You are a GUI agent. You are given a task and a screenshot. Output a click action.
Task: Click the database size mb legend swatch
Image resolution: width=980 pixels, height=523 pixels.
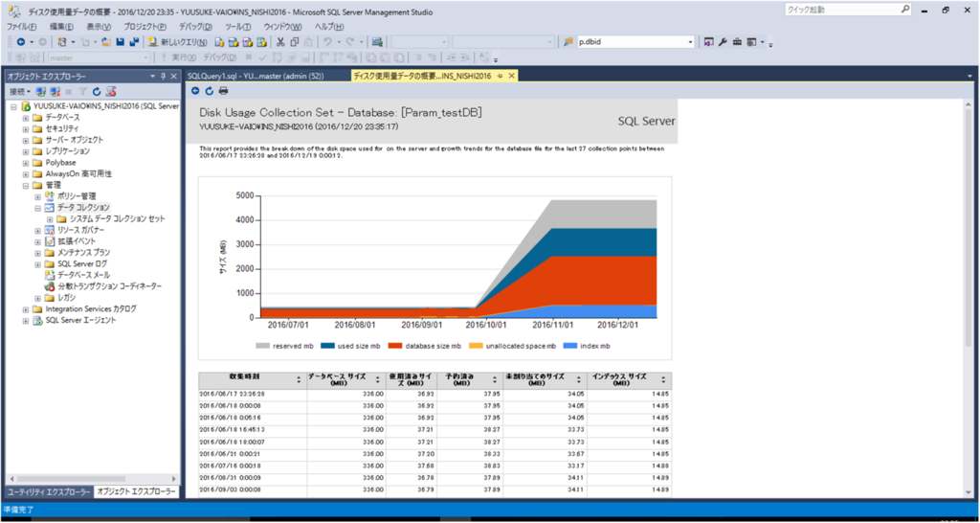click(395, 346)
